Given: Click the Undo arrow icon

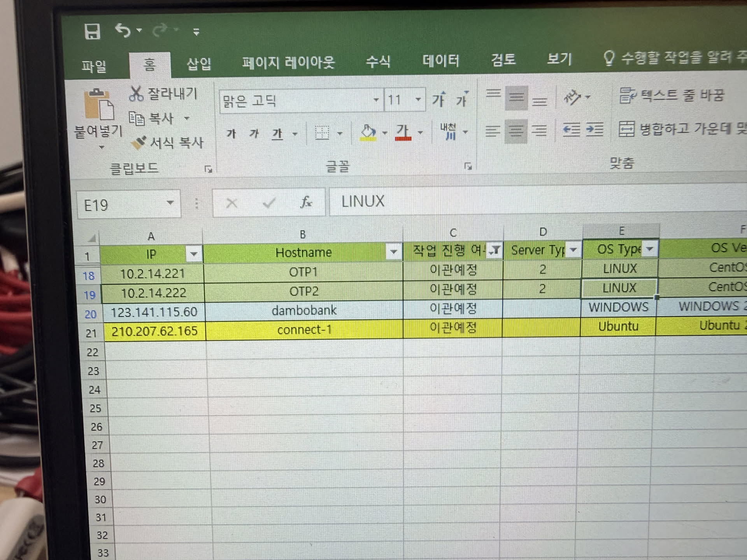Looking at the screenshot, I should pyautogui.click(x=123, y=30).
